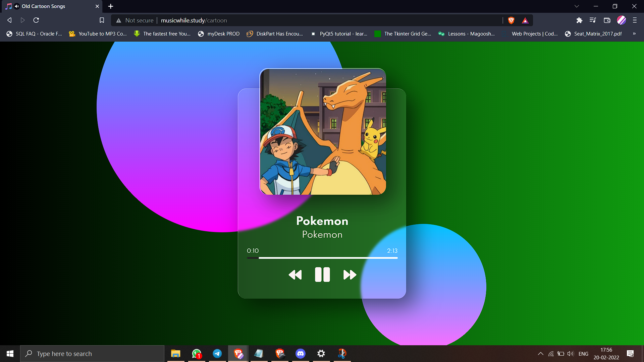Viewport: 644px width, 362px height.
Task: Mute the tab with audio icon
Action: coord(17,6)
